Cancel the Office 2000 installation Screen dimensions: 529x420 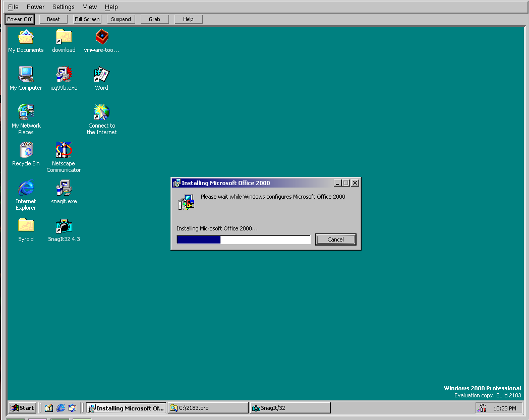click(335, 239)
